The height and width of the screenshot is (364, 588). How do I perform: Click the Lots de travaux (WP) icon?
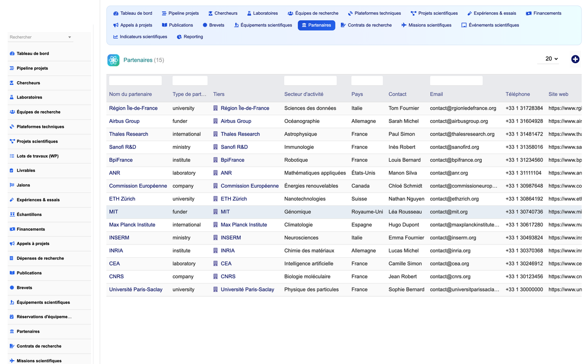pyautogui.click(x=12, y=156)
